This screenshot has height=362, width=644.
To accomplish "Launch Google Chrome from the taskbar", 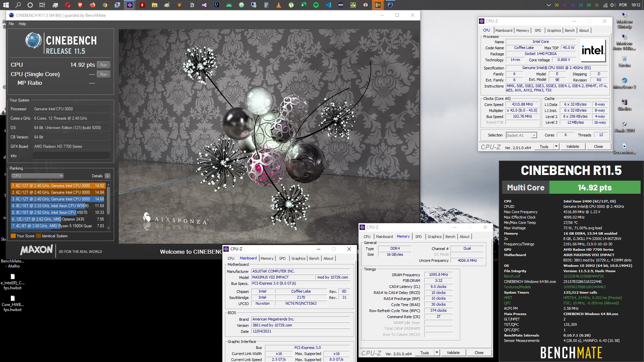I will (105, 5).
